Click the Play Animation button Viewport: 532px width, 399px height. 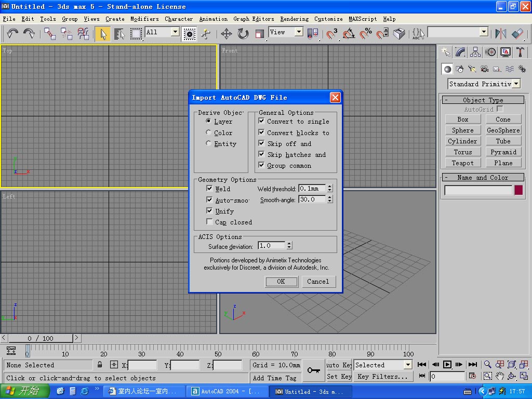[447, 365]
